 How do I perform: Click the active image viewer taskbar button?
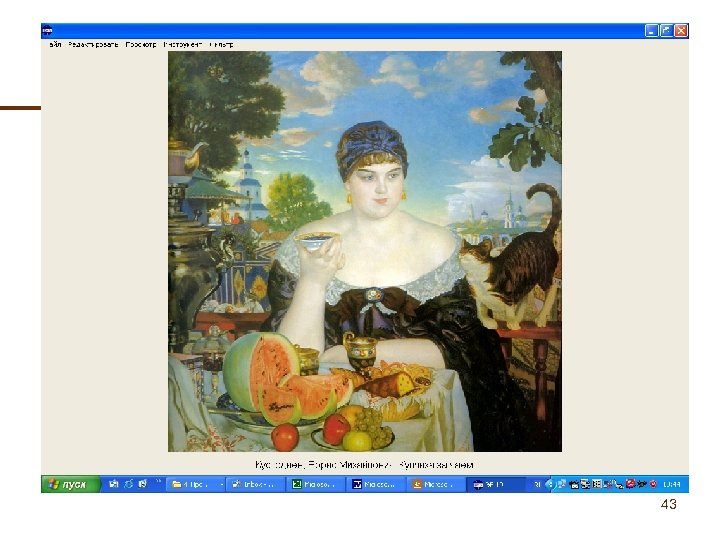coord(496,484)
